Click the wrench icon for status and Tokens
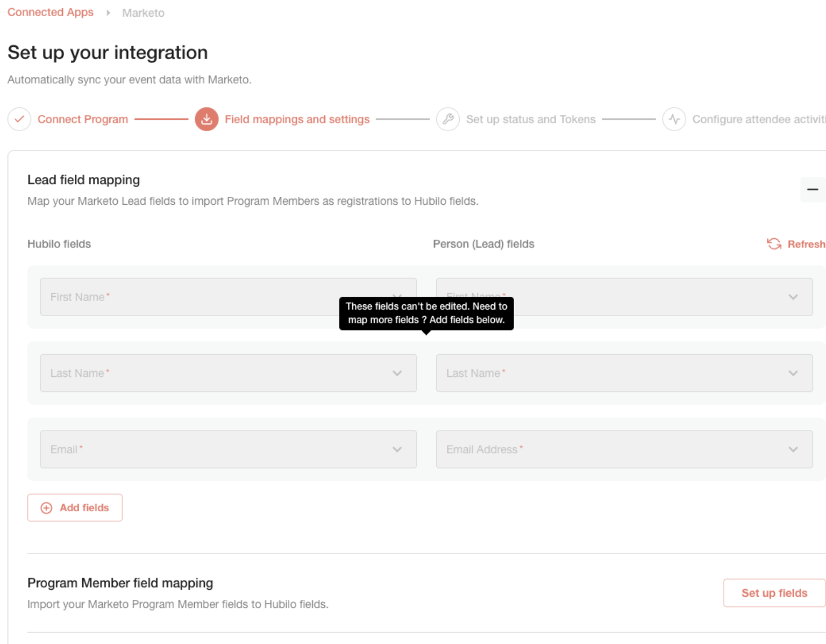Screen dimensions: 826x644 point(448,119)
